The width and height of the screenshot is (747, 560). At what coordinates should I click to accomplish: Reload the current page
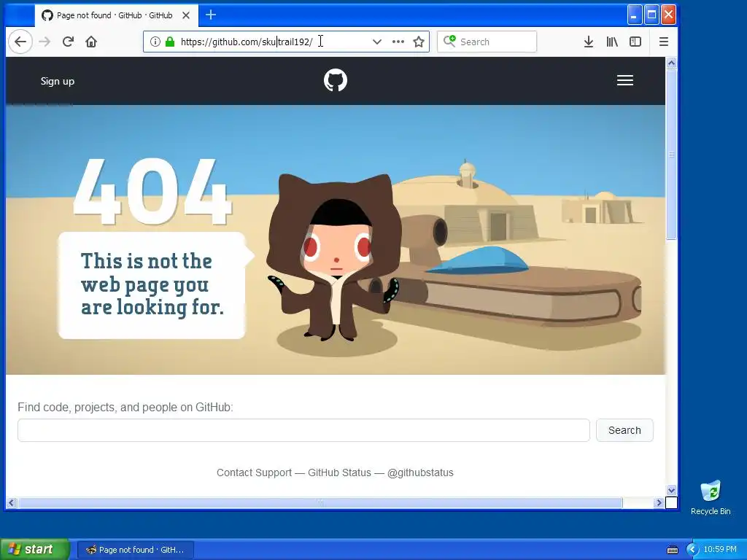68,42
